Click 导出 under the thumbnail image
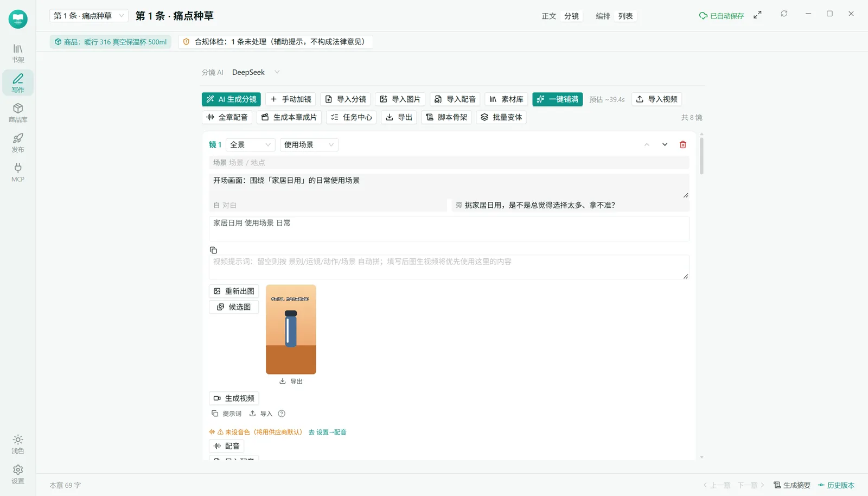The image size is (868, 496). click(291, 381)
